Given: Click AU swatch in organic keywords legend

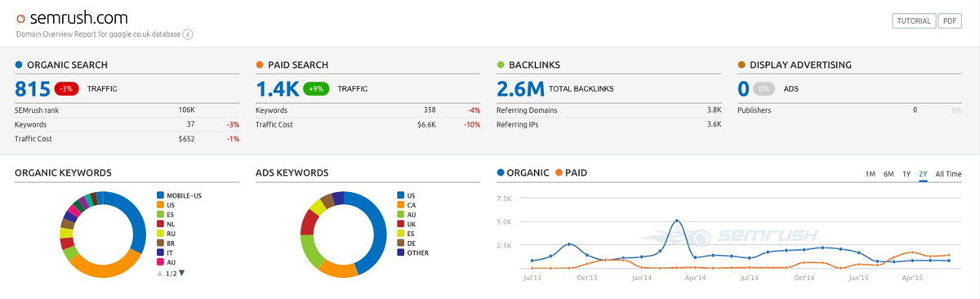Looking at the screenshot, I should click(x=160, y=262).
